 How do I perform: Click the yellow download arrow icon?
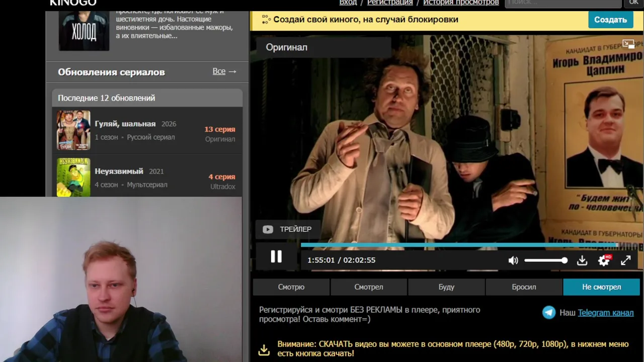pos(264,349)
